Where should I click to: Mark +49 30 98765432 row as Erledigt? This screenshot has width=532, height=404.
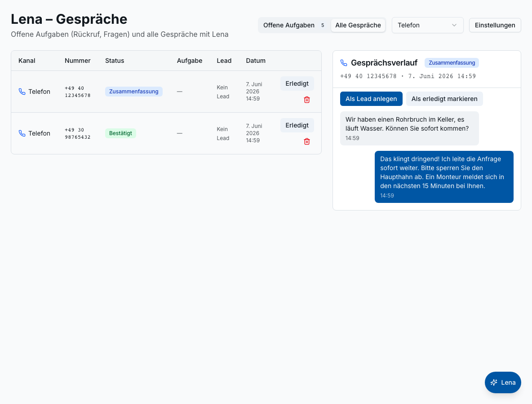(x=297, y=125)
